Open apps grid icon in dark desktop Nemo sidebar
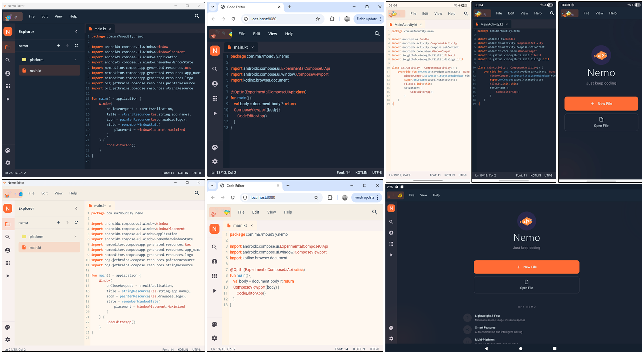 pyautogui.click(x=8, y=86)
